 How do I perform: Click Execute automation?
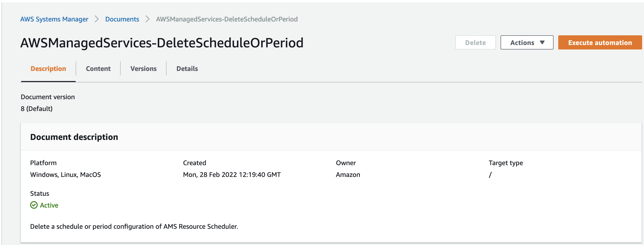[x=600, y=42]
